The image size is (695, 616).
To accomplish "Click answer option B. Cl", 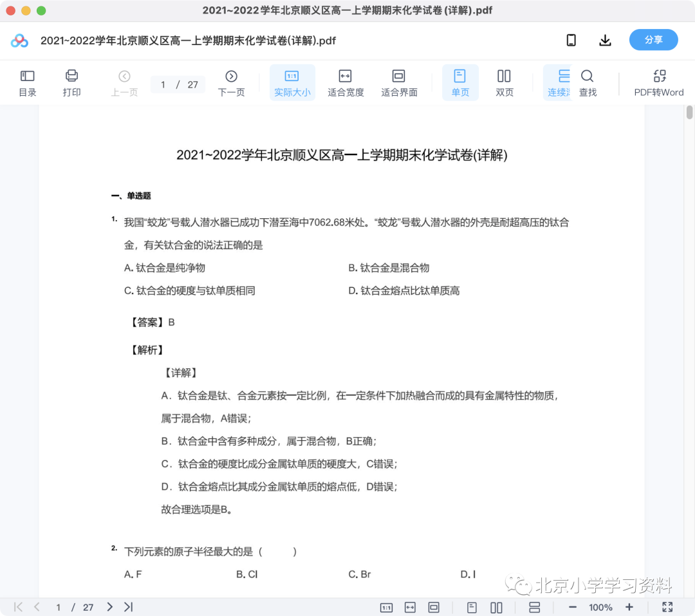I will click(247, 574).
